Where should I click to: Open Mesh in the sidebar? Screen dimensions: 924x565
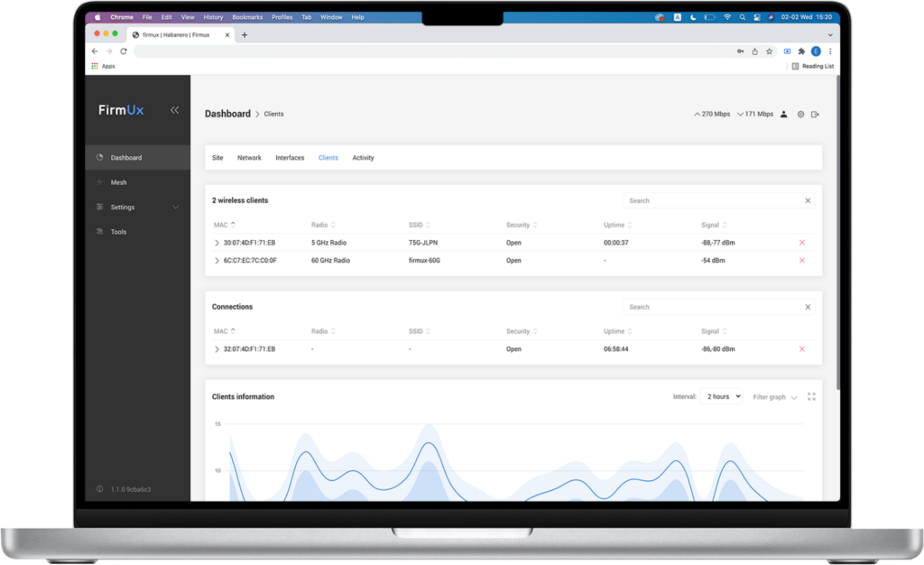pyautogui.click(x=118, y=182)
